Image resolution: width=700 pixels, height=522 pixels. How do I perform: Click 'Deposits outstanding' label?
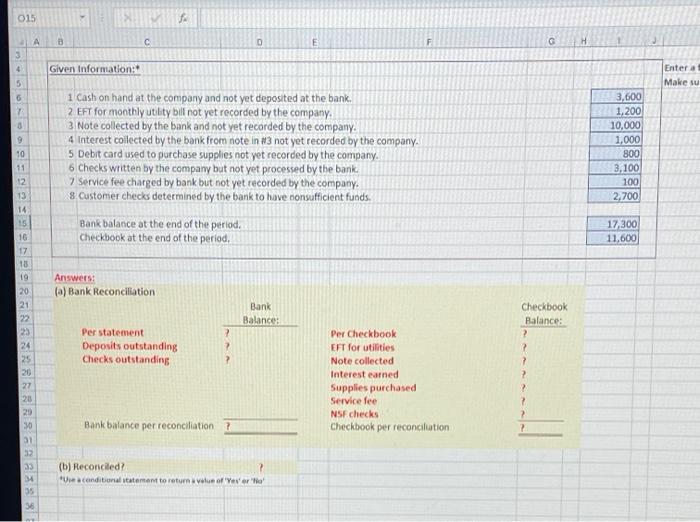[x=129, y=346]
